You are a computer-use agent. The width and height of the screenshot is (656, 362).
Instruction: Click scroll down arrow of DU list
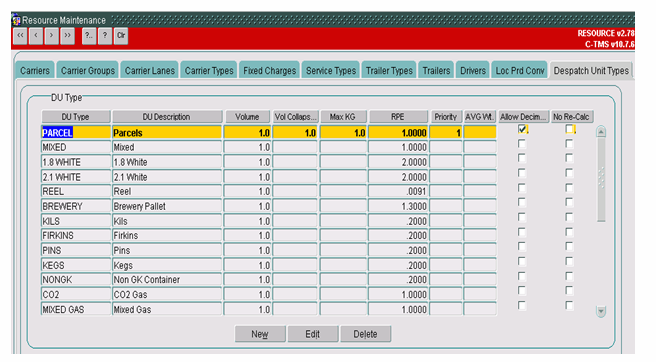(601, 311)
